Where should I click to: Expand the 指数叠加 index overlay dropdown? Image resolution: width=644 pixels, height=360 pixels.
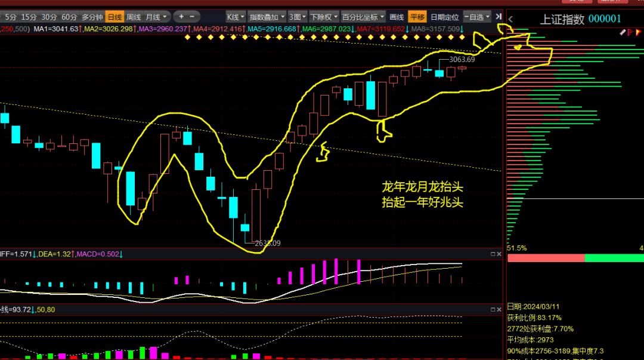267,17
